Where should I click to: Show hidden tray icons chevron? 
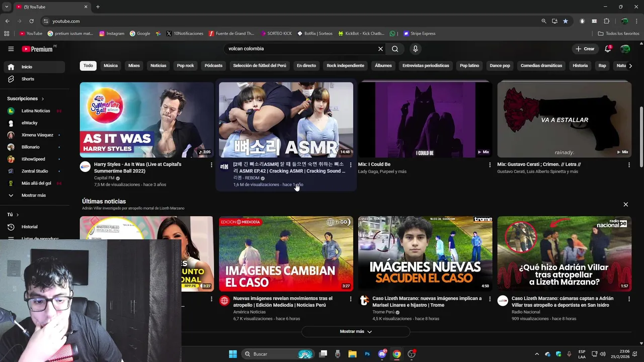coord(536,354)
